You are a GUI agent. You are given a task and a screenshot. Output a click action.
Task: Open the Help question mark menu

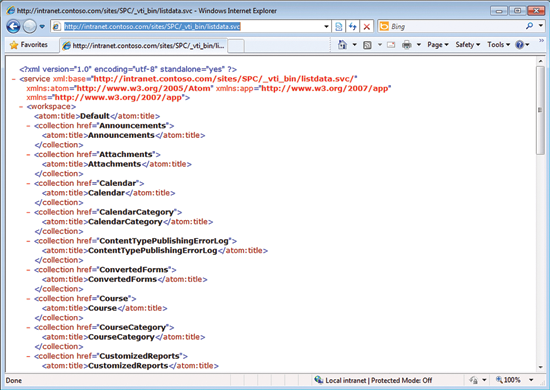[x=522, y=45]
